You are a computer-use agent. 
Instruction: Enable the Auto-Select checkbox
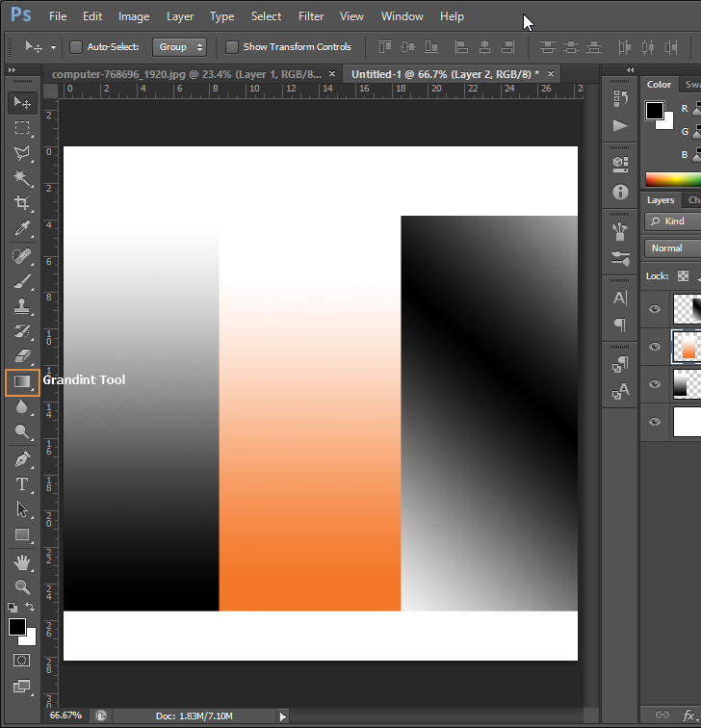point(76,47)
